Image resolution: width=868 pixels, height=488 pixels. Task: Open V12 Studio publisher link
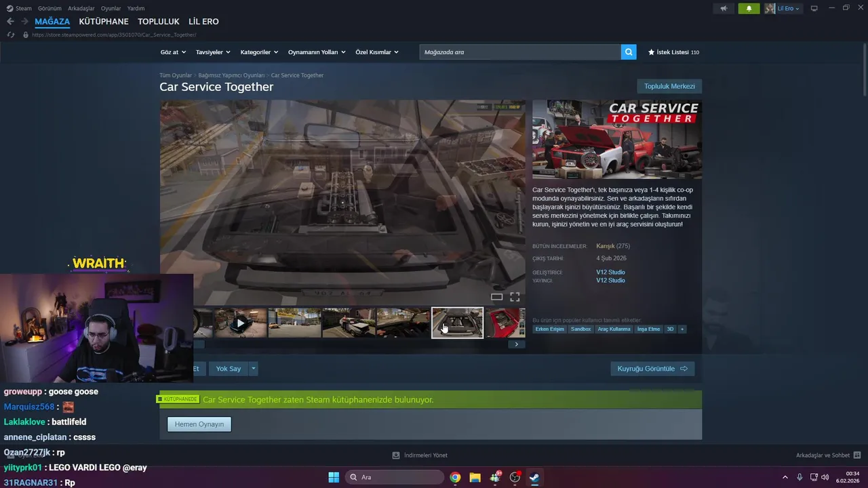pyautogui.click(x=610, y=281)
